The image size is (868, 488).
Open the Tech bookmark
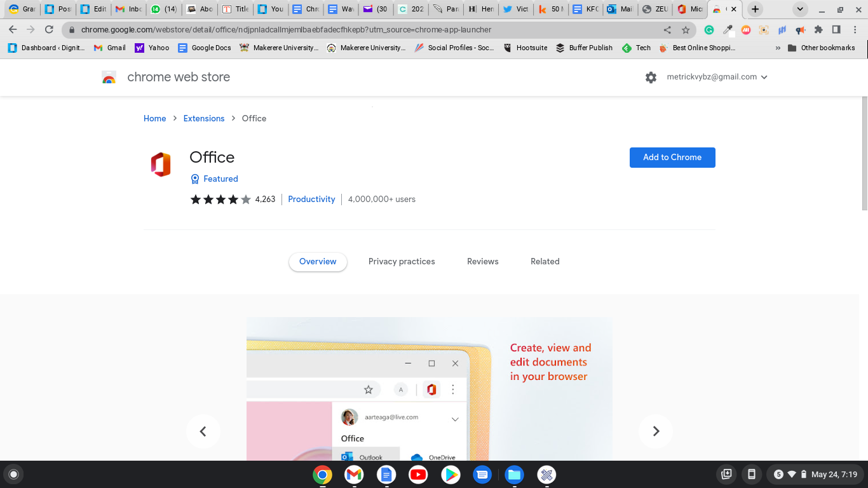point(636,48)
